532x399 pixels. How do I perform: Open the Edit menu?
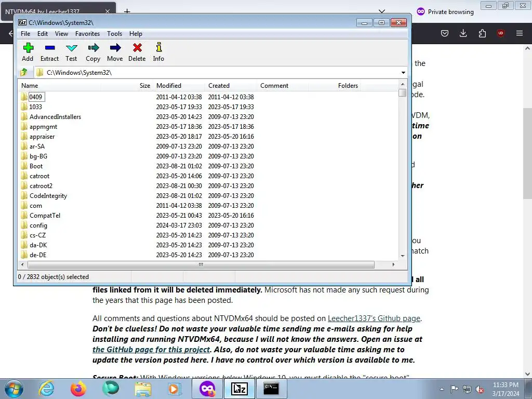click(x=43, y=34)
